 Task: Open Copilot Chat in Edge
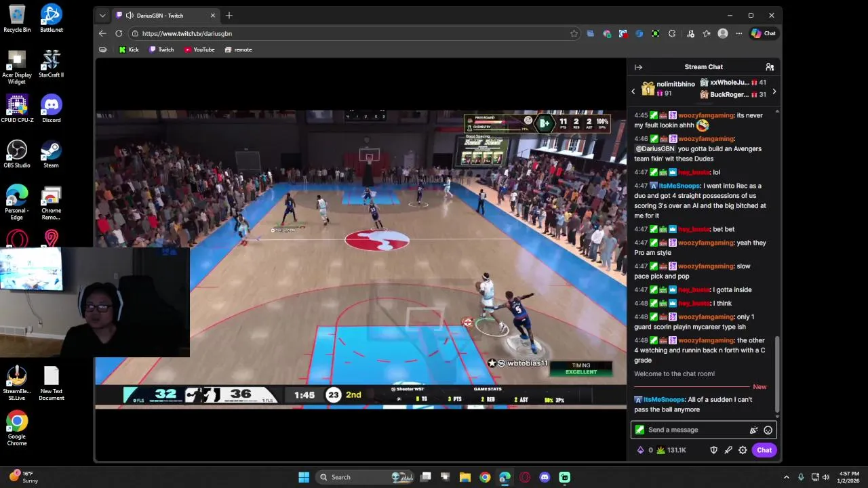764,33
